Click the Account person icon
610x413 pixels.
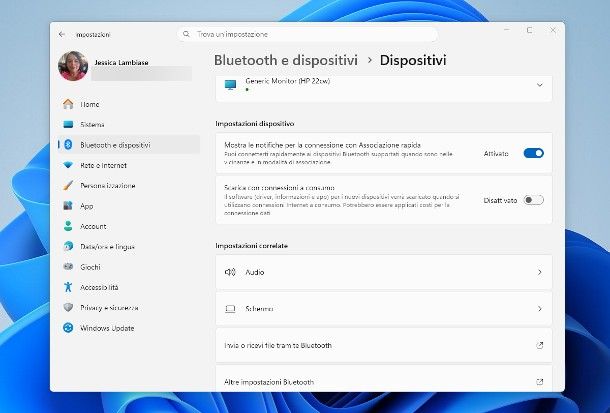tap(68, 226)
